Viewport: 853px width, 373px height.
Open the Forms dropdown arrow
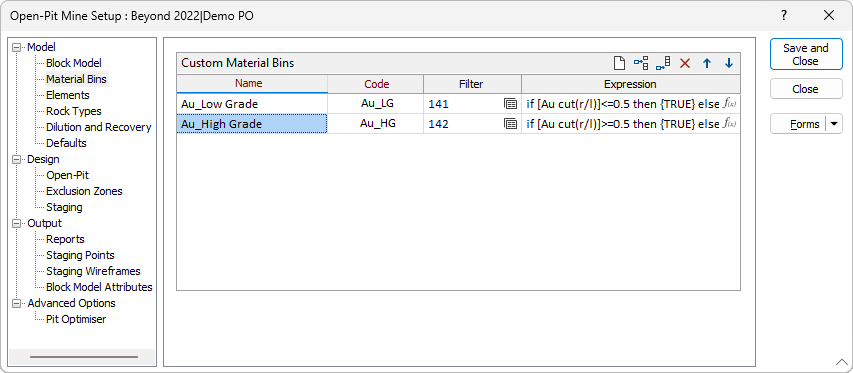(x=834, y=124)
